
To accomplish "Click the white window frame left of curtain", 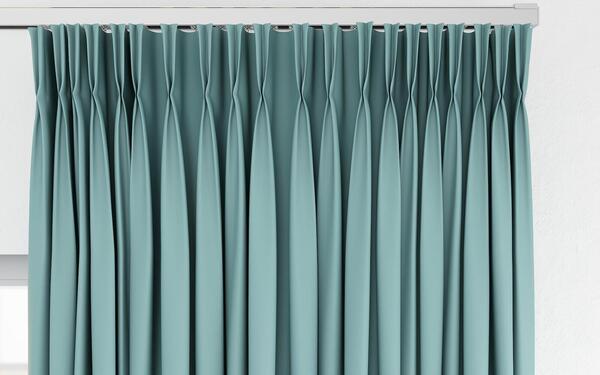I will point(14,142).
